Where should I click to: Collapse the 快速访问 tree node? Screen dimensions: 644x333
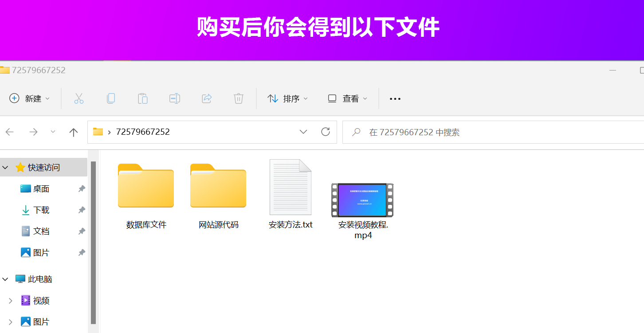tap(5, 168)
